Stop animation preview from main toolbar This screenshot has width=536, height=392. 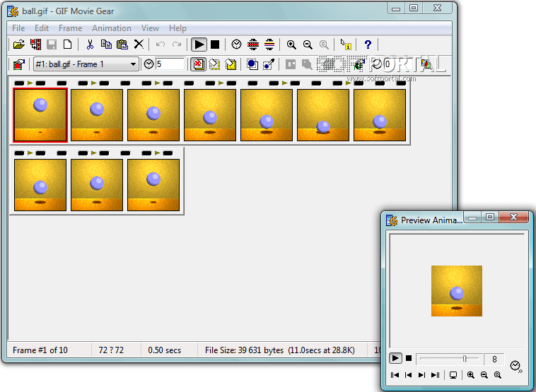click(x=215, y=44)
